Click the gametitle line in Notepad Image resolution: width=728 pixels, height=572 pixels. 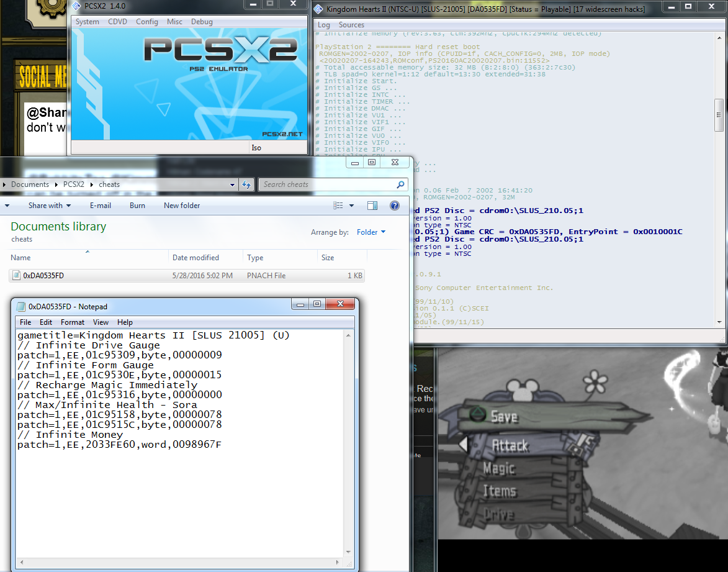pyautogui.click(x=153, y=335)
